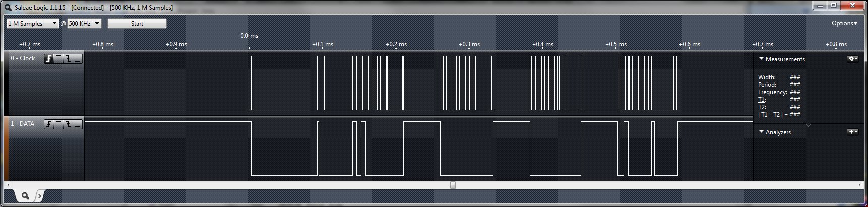Set high level trigger on DATA channel
The image size is (868, 207).
[x=58, y=124]
